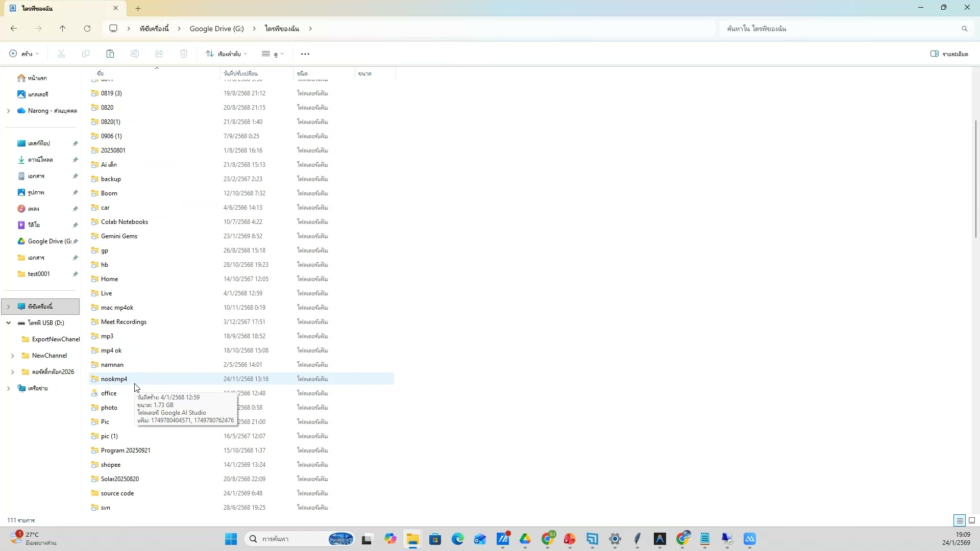Click the Paste icon in the toolbar
This screenshot has height=551, width=980.
[110, 54]
